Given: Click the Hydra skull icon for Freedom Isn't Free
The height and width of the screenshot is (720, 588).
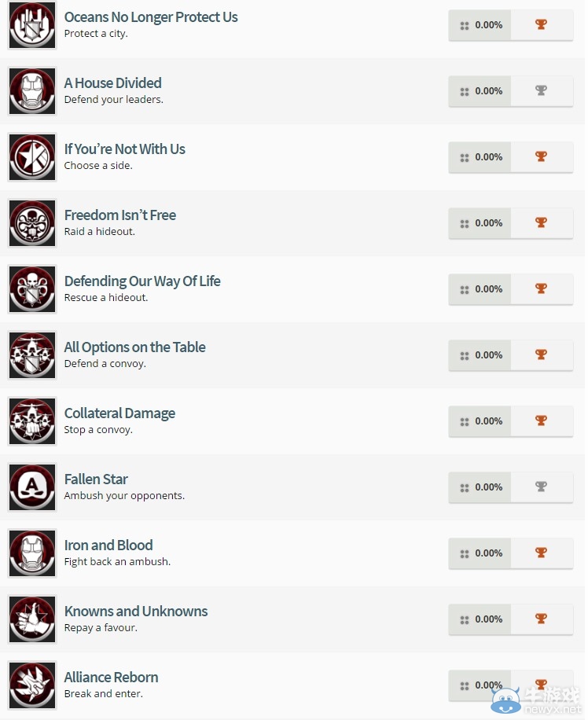Looking at the screenshot, I should coord(32,223).
